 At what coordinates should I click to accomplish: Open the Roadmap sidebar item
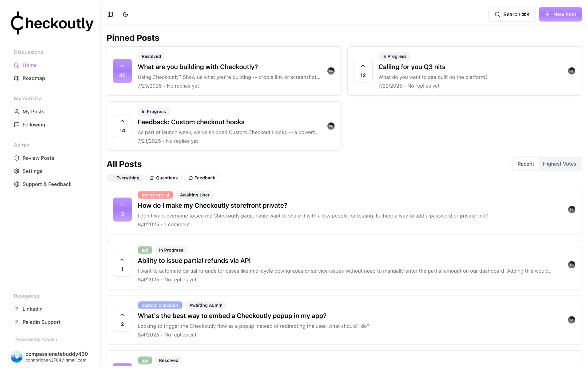(34, 78)
